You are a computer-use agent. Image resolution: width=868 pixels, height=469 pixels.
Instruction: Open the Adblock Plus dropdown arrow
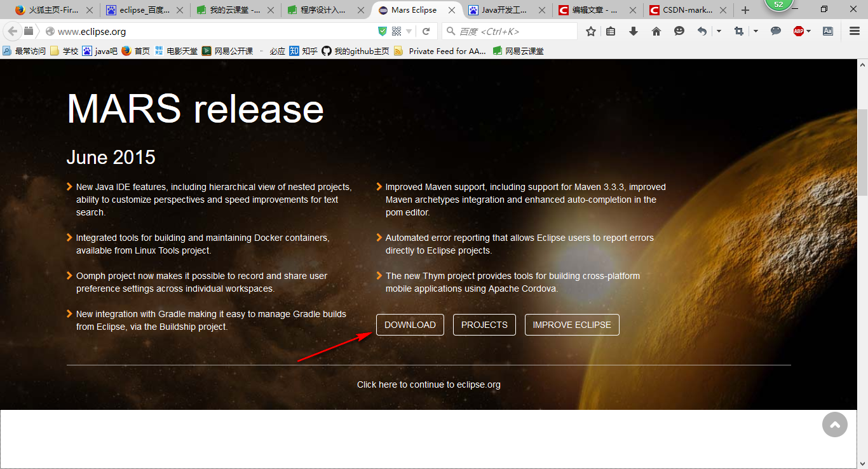[x=808, y=31]
